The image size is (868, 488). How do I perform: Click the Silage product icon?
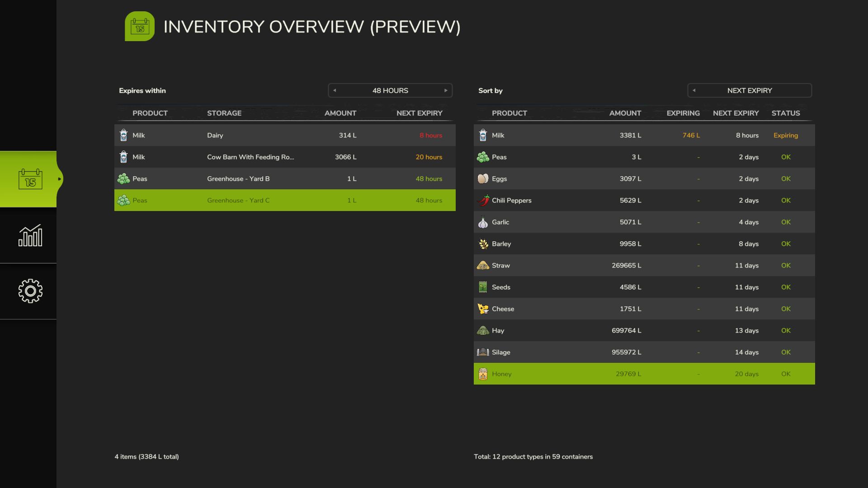(x=483, y=352)
